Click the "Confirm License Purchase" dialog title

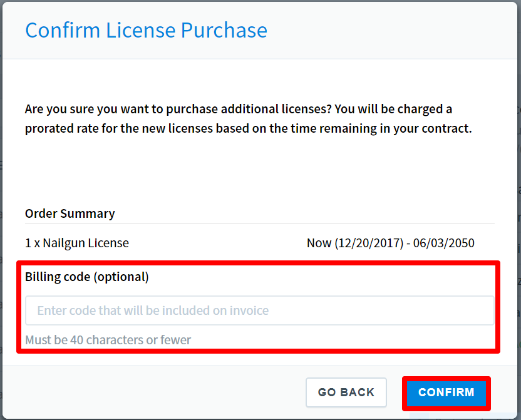point(146,30)
